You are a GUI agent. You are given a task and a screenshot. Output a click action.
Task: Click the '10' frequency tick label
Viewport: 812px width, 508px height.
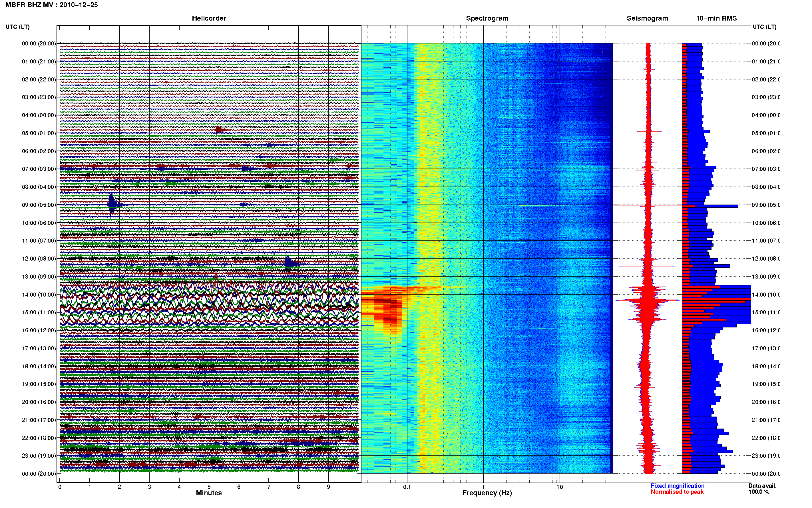coord(560,487)
